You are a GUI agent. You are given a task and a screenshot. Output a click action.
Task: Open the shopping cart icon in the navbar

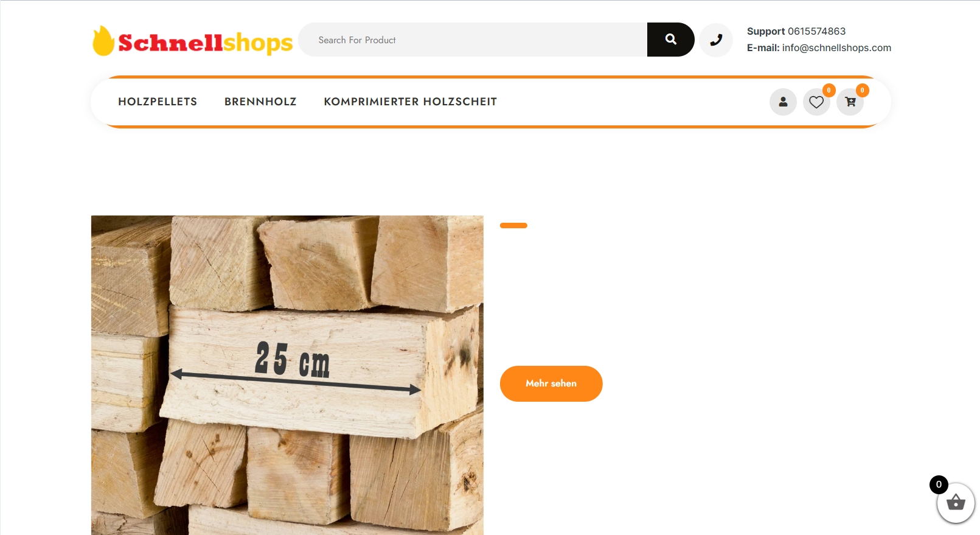[x=850, y=102]
